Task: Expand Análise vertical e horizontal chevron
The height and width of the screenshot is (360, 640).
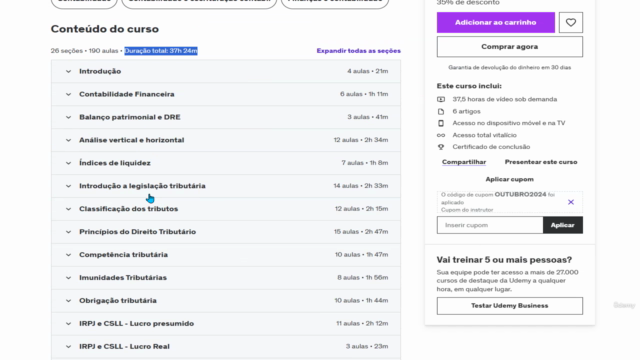Action: (x=68, y=140)
